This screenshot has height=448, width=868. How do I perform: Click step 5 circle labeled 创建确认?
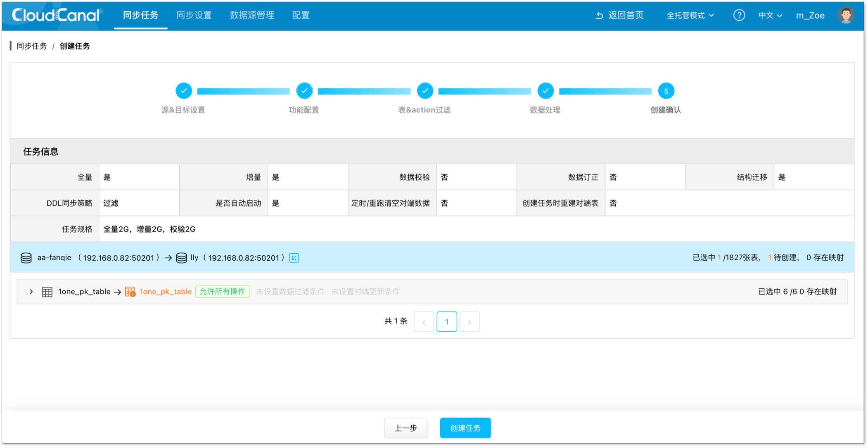click(x=665, y=91)
